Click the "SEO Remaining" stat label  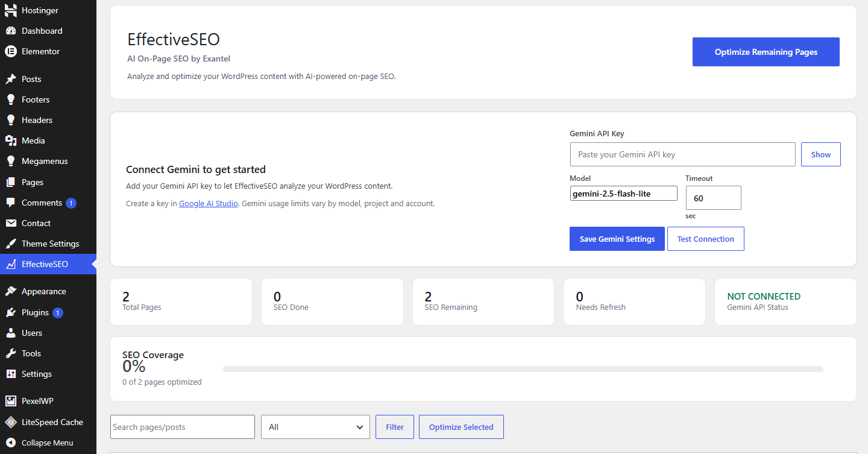pyautogui.click(x=451, y=307)
